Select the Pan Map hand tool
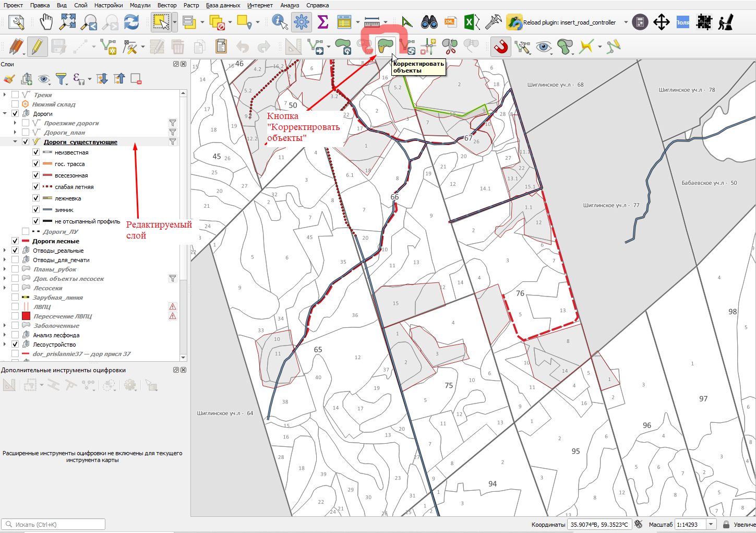The image size is (756, 533). point(46,22)
